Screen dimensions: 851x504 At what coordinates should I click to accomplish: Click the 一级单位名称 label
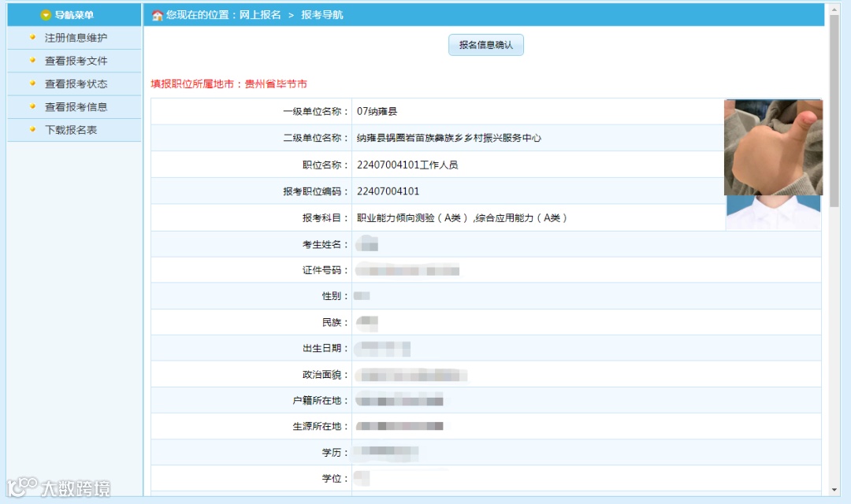315,112
